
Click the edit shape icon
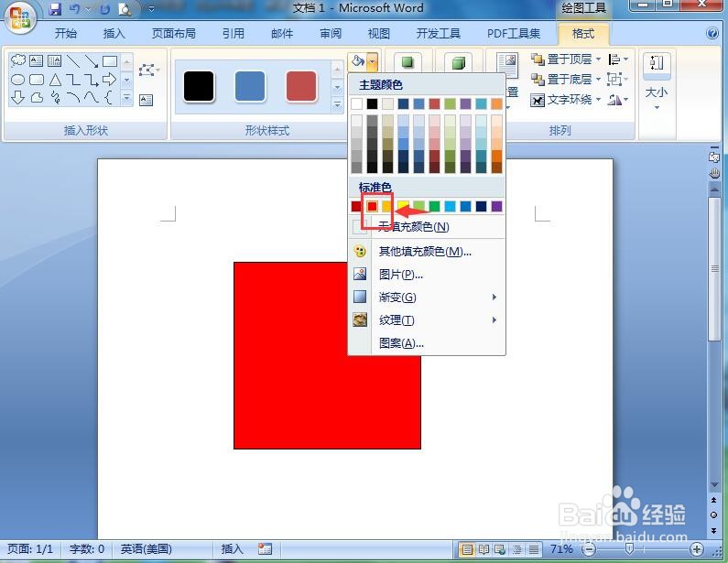click(x=148, y=70)
